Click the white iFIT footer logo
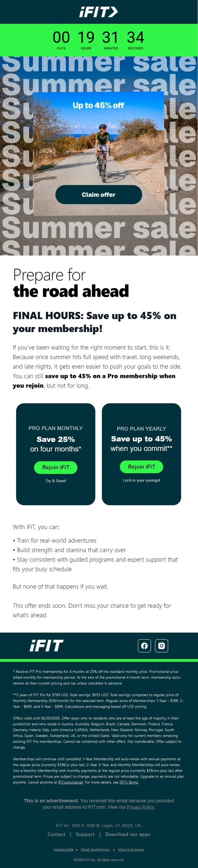This screenshot has width=198, height=868. 46,645
